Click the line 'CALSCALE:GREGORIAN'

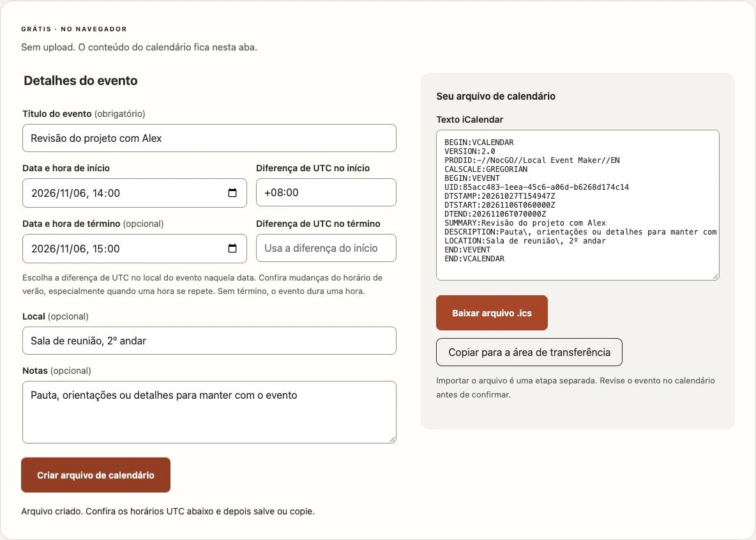click(x=486, y=169)
